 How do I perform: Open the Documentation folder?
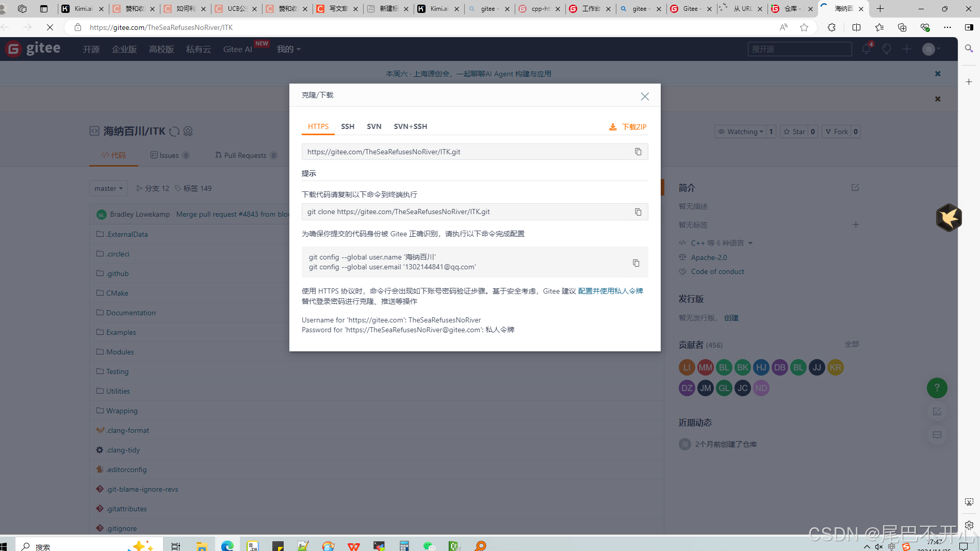pos(131,313)
